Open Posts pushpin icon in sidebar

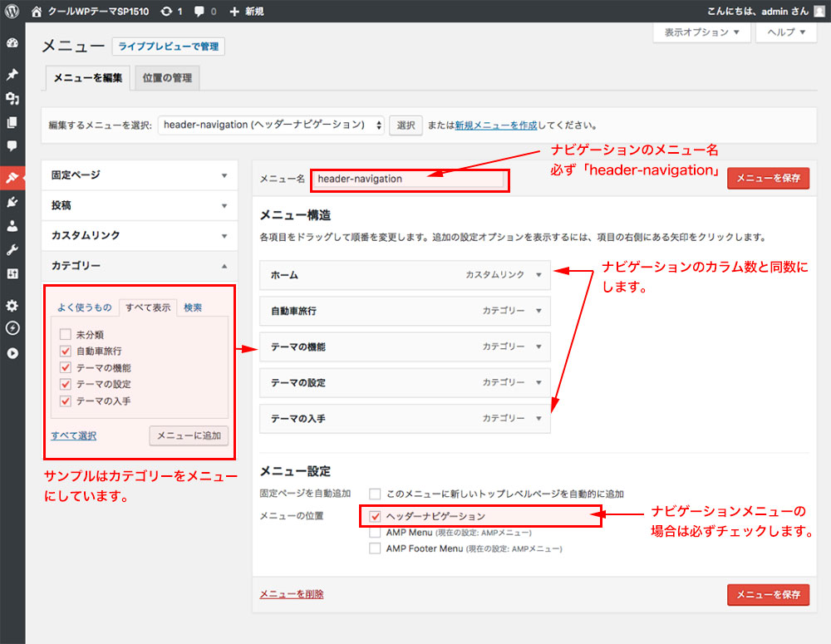coord(12,74)
